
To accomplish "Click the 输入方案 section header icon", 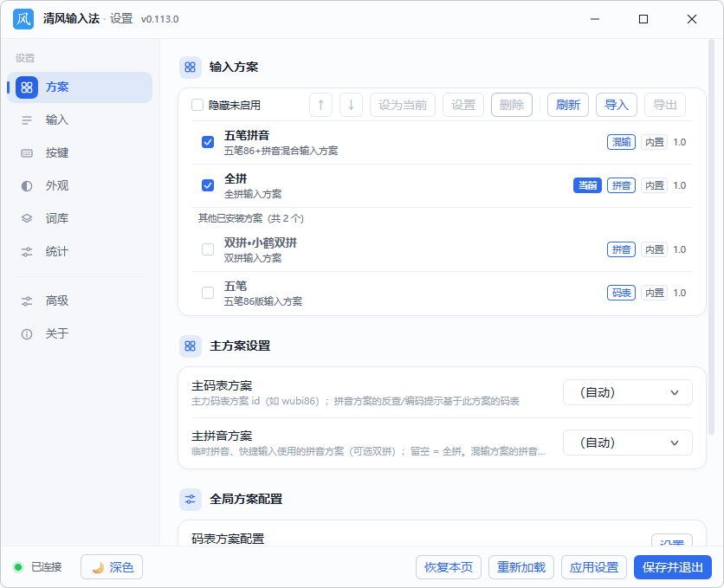I will [191, 68].
